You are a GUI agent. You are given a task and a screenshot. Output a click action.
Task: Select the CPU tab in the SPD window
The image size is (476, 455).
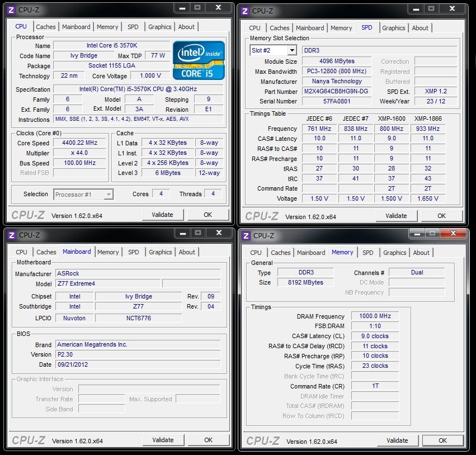pos(255,28)
